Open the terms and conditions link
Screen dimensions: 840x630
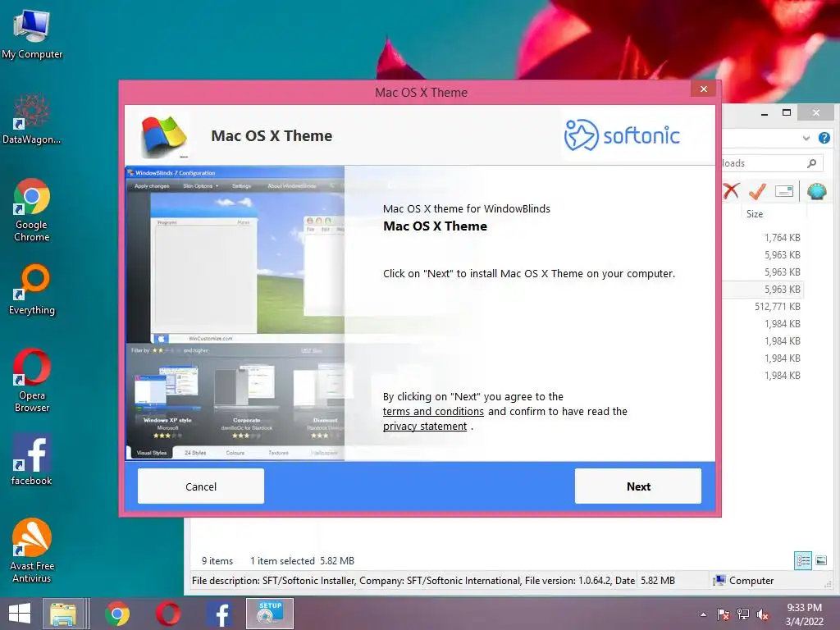click(x=433, y=412)
